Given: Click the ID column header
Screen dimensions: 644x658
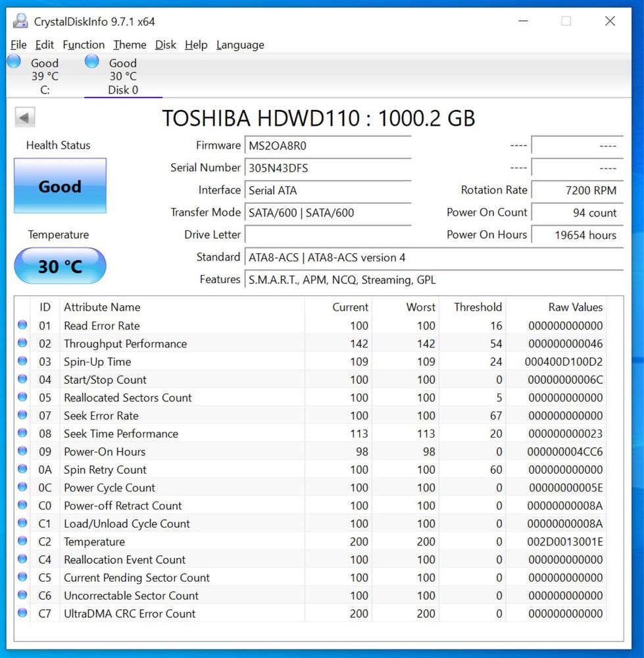Looking at the screenshot, I should point(45,307).
